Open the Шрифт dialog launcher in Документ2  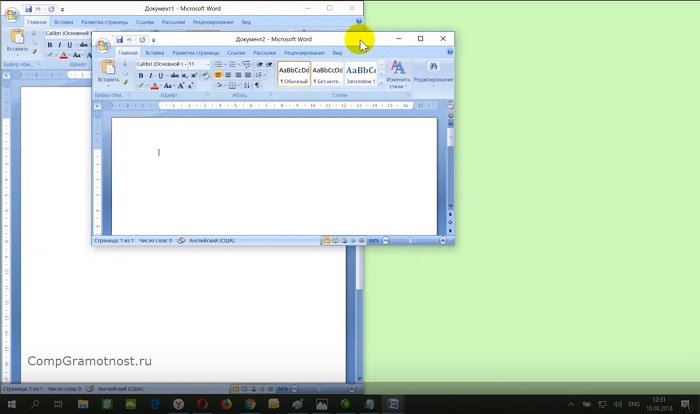(x=208, y=95)
